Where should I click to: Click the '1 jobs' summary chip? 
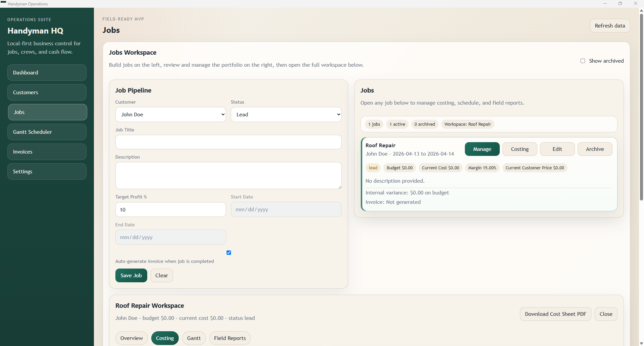tap(374, 124)
